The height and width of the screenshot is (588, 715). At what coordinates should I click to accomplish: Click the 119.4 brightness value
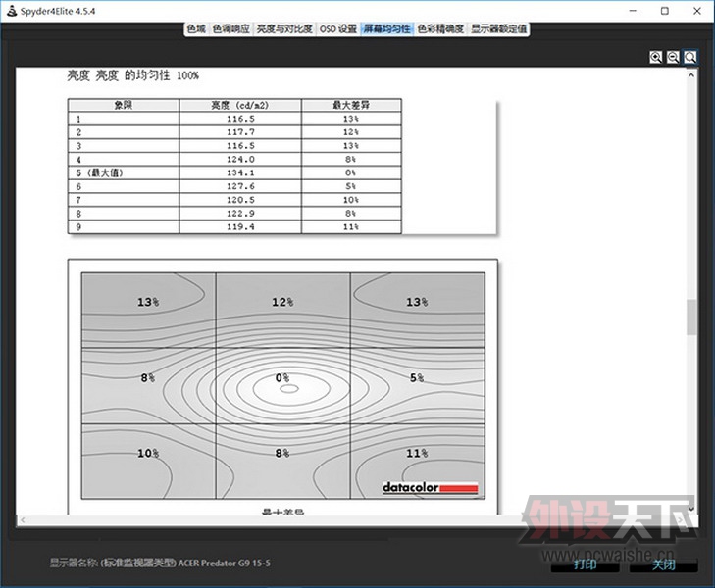[x=240, y=226]
